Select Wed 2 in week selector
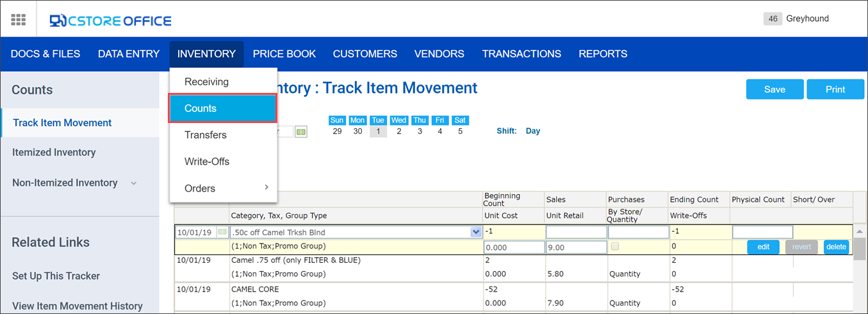Viewport: 868px width, 314px height. tap(398, 131)
